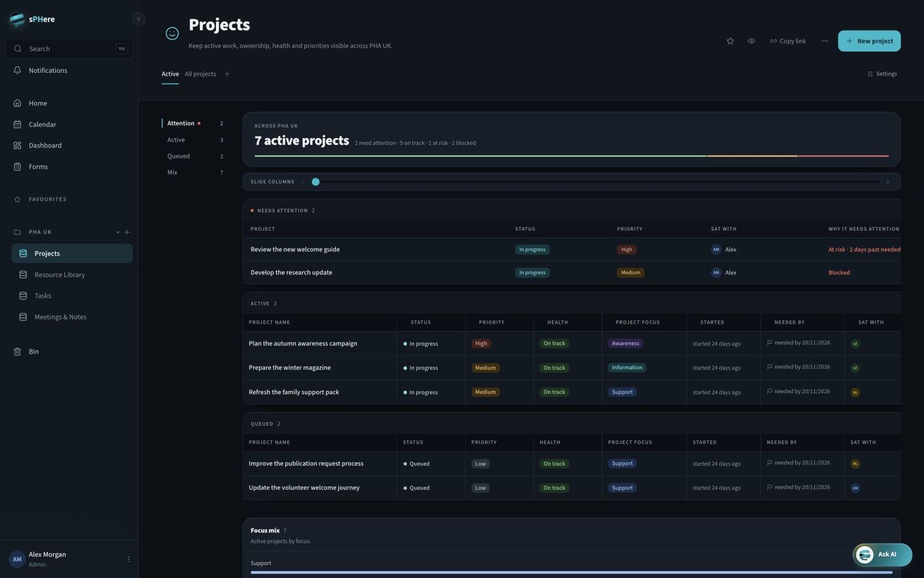The width and height of the screenshot is (924, 578).
Task: Click Copy link
Action: 788,41
